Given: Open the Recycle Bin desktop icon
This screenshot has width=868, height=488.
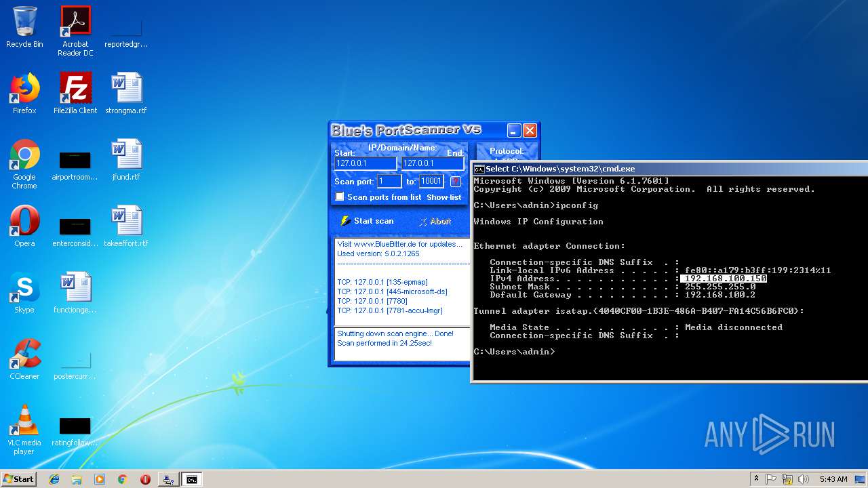Looking at the screenshot, I should (x=24, y=27).
